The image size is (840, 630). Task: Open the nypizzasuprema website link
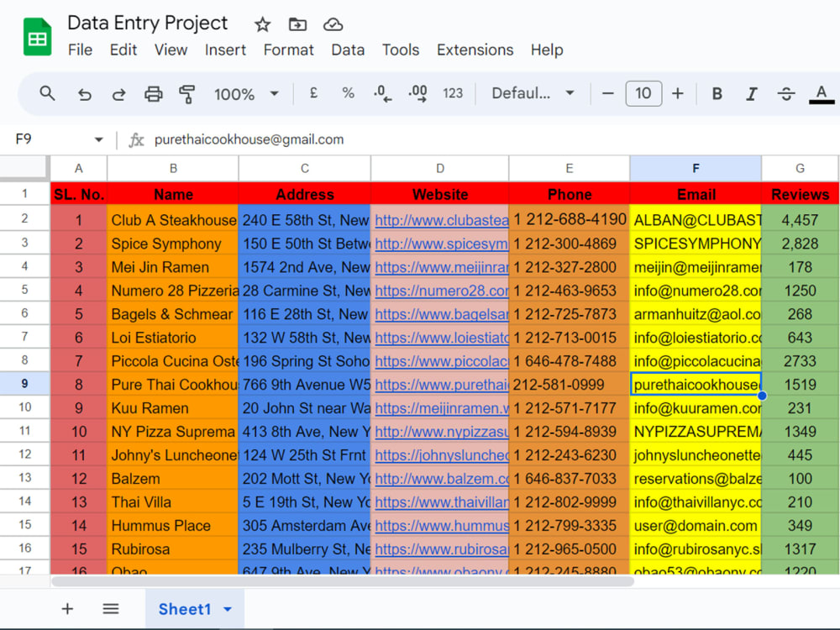pos(442,432)
